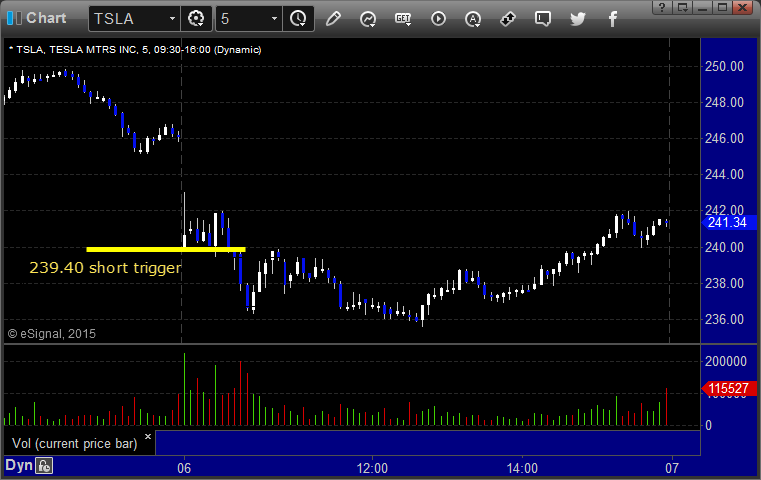Open the comment bubble icon

[543, 19]
